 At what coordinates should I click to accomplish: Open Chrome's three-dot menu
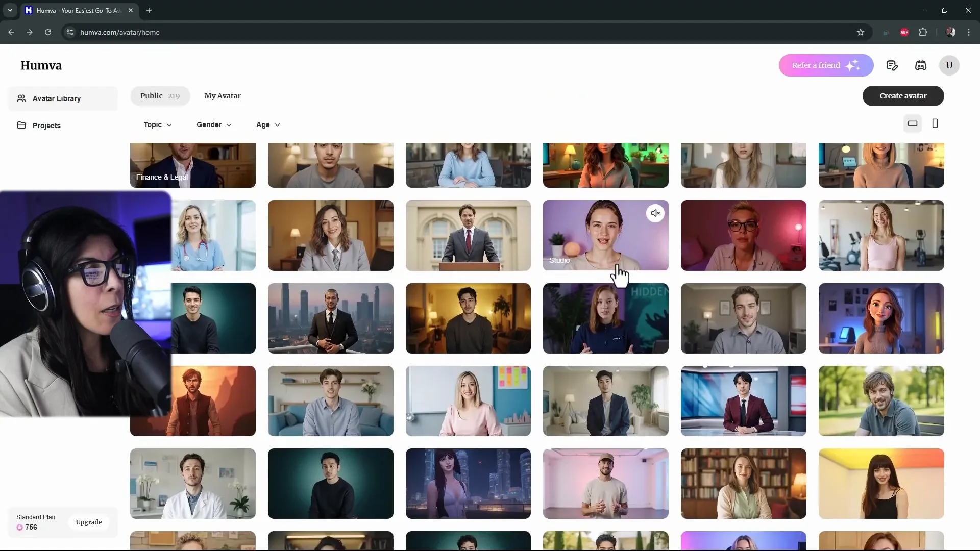point(969,32)
